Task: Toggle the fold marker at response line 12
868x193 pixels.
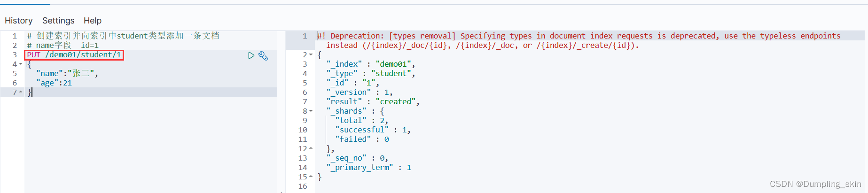Action: click(311, 149)
